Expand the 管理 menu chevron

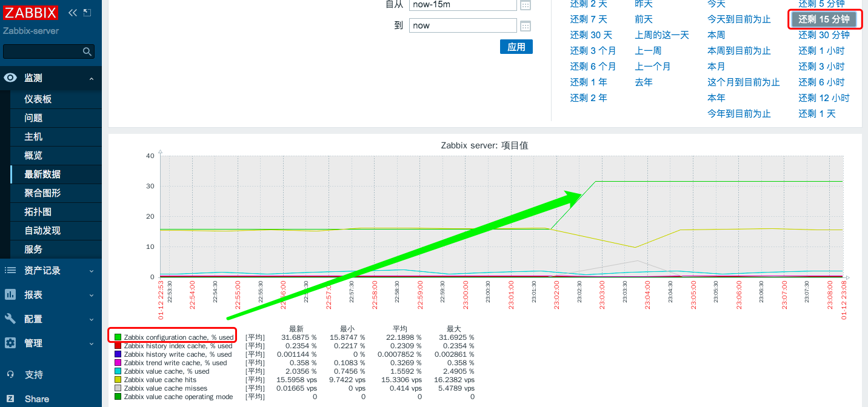(92, 343)
